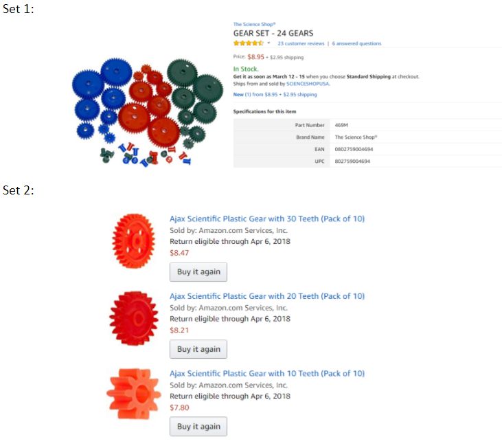Open Ajax Scientific Gear with 10 Teeth link
This screenshot has height=448, width=502.
[267, 373]
